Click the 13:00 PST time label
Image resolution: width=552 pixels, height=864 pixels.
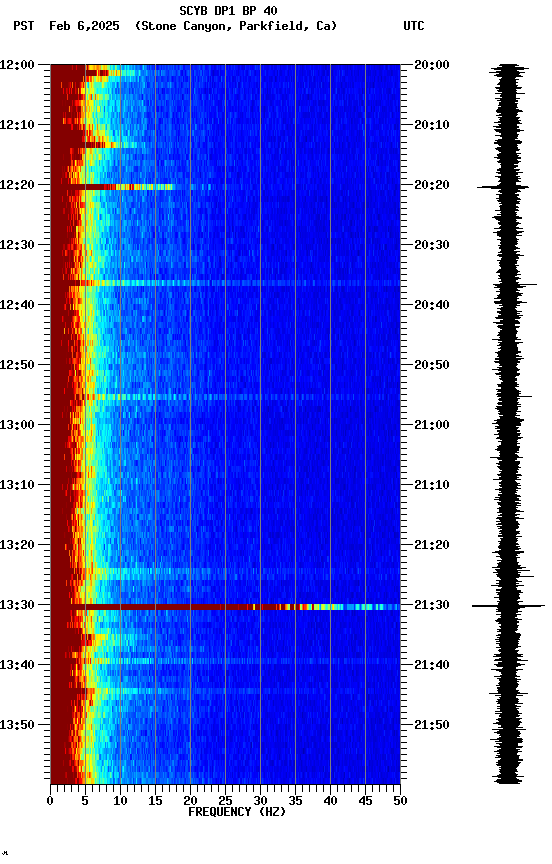click(x=17, y=425)
